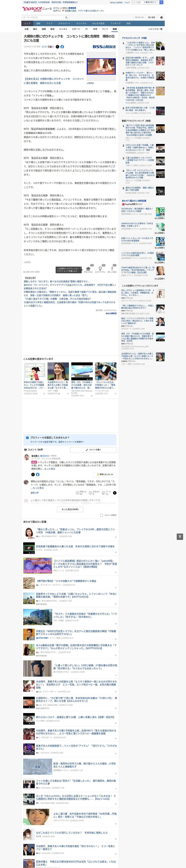Click the Yahoo! JAPAN news logo

[x=37, y=9]
